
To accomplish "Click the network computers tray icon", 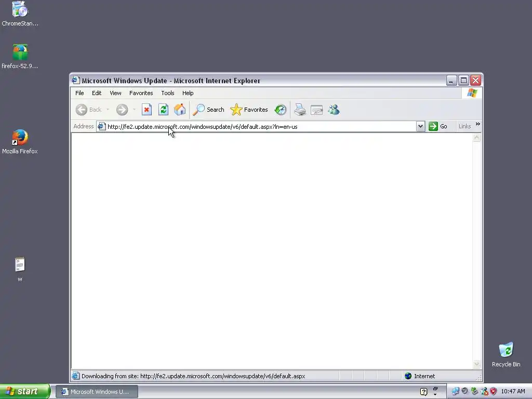I will tap(455, 391).
